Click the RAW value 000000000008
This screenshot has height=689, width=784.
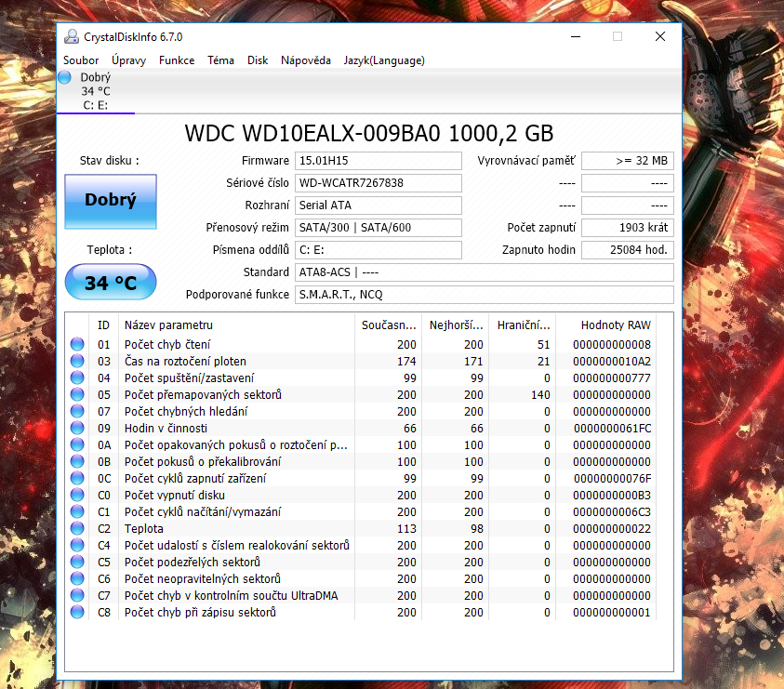[612, 344]
